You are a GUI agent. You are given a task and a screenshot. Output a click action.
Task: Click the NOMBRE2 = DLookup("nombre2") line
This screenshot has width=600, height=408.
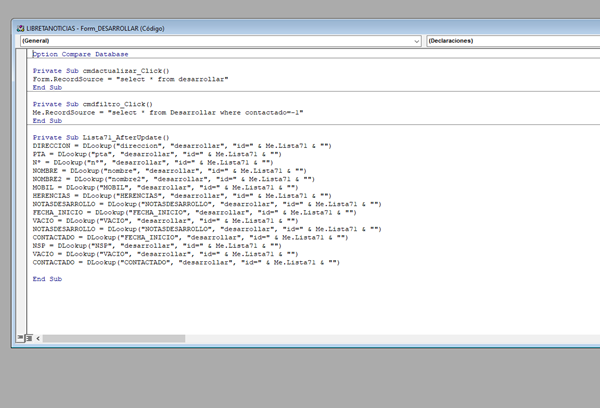[174, 179]
